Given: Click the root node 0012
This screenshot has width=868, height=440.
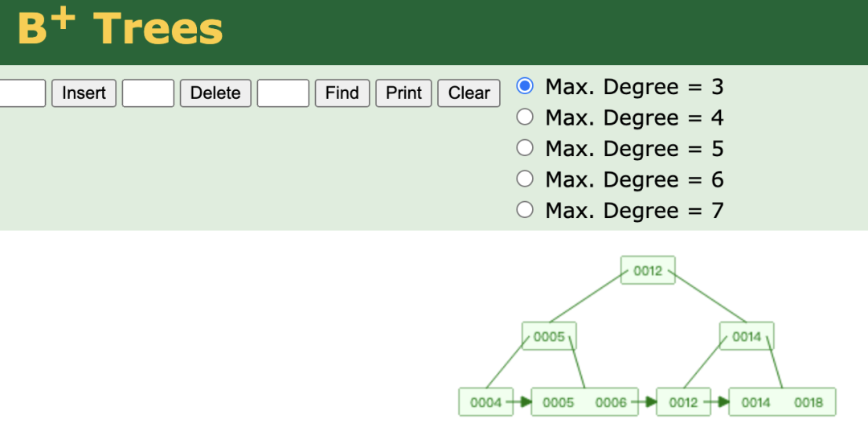Looking at the screenshot, I should (648, 270).
